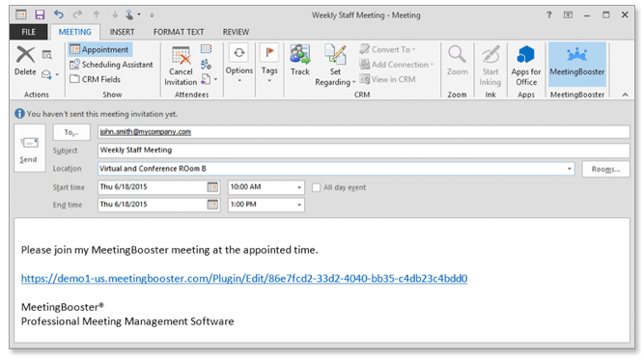Expand the 1:00 PM end time dropdown
Viewport: 644px width, 360px height.
[299, 205]
